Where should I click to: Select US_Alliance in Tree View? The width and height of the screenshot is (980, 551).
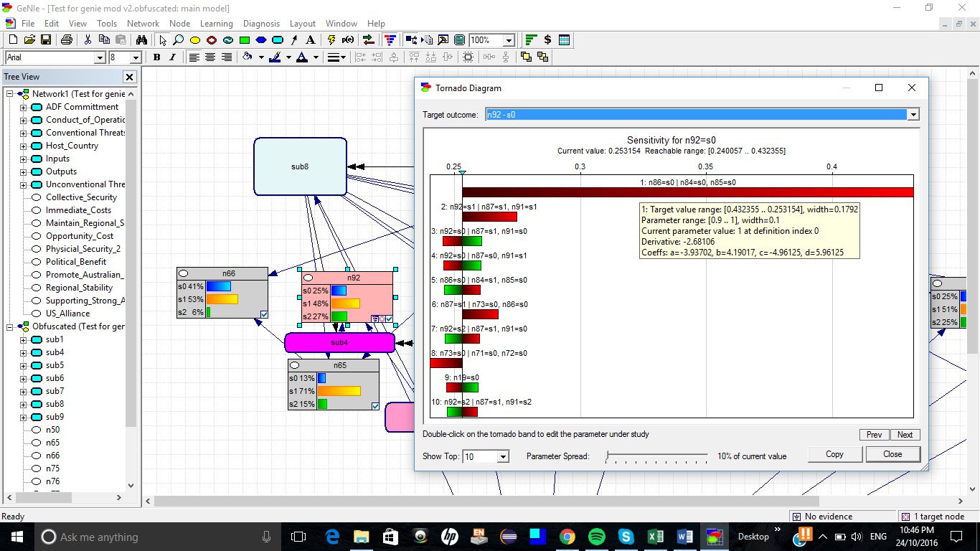pos(67,314)
